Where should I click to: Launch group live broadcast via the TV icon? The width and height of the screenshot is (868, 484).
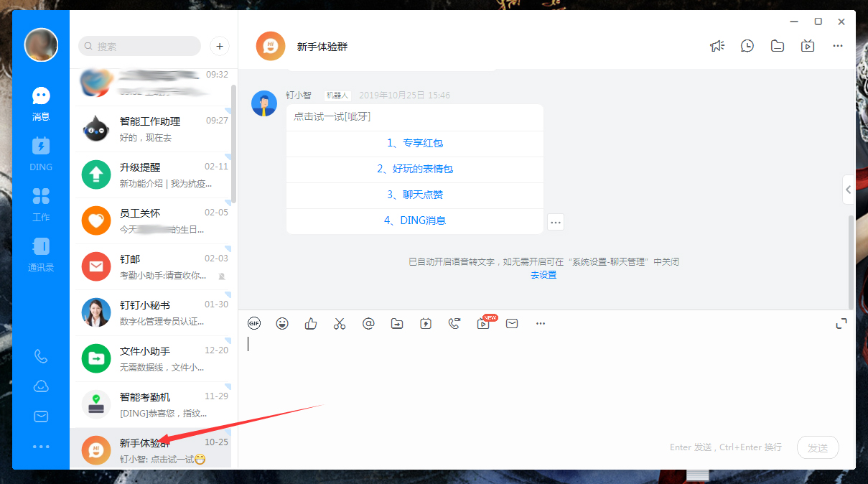point(807,45)
